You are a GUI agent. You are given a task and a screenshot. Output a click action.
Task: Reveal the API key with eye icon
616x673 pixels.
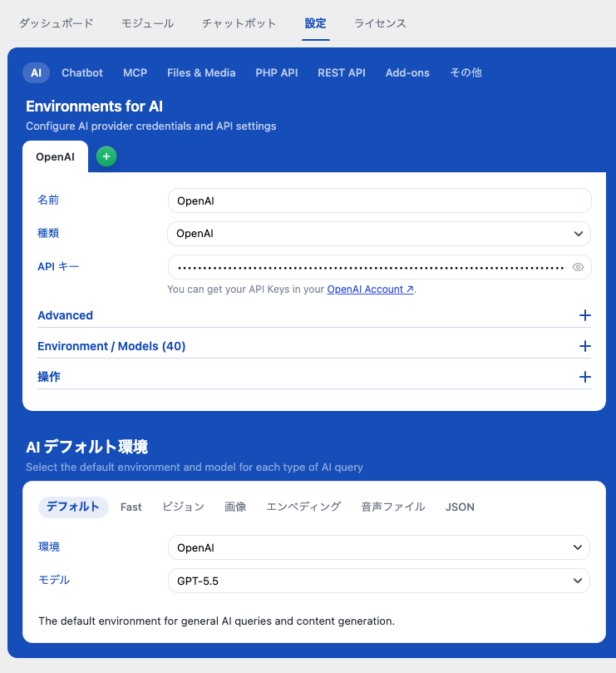point(578,267)
